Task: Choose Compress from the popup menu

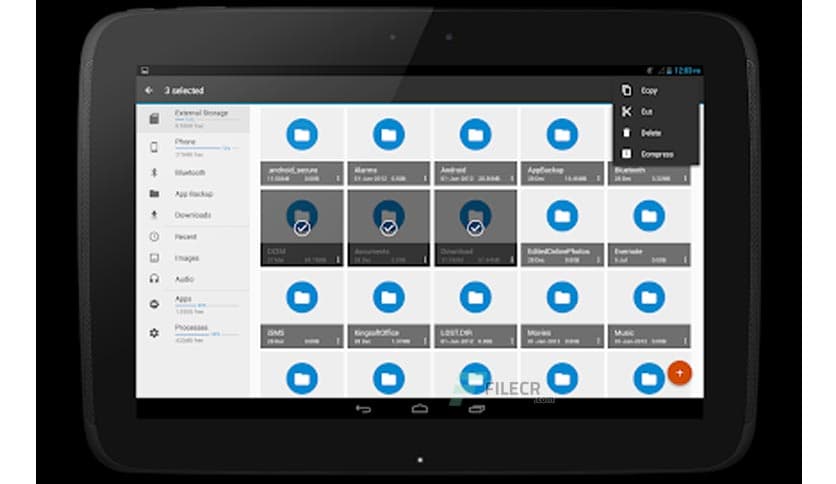Action: point(656,154)
